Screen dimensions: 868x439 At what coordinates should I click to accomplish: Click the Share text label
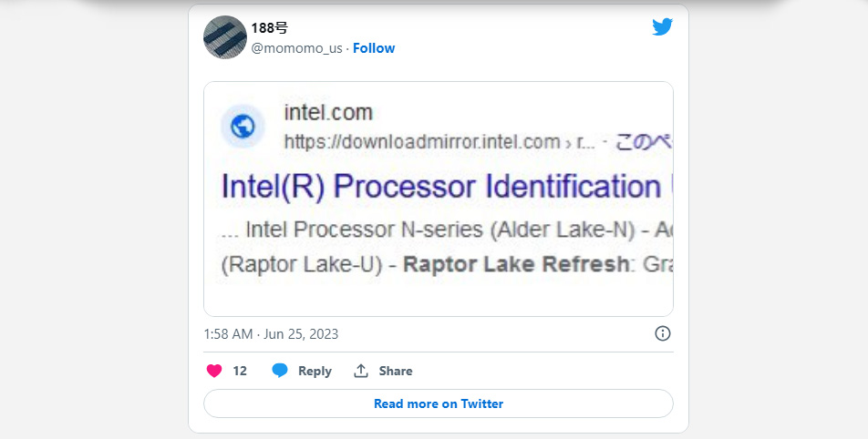pyautogui.click(x=396, y=371)
